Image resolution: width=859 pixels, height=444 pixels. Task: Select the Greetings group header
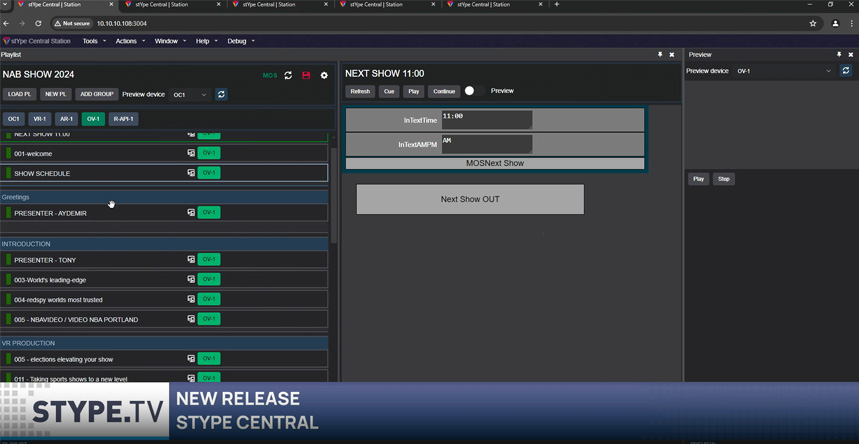pyautogui.click(x=164, y=197)
